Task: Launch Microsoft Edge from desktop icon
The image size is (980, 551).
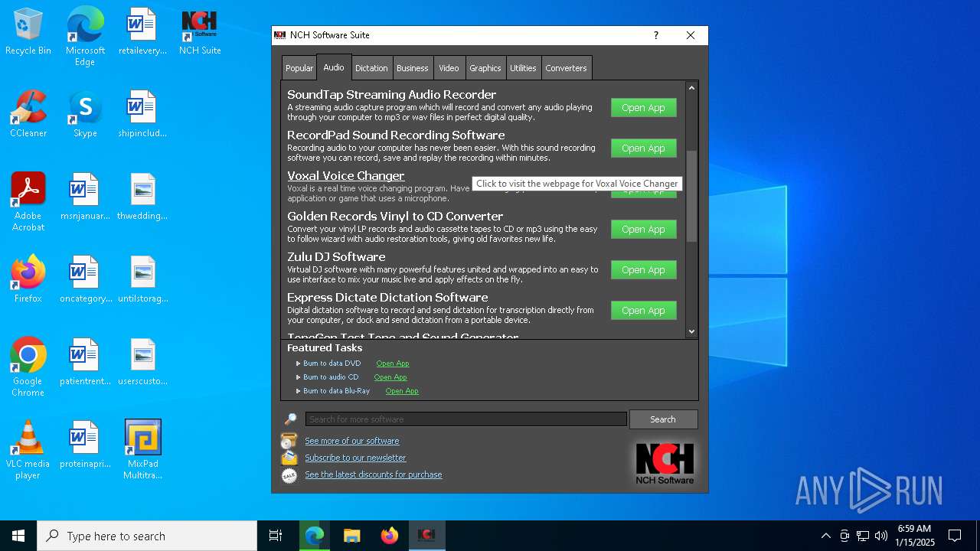Action: click(85, 36)
